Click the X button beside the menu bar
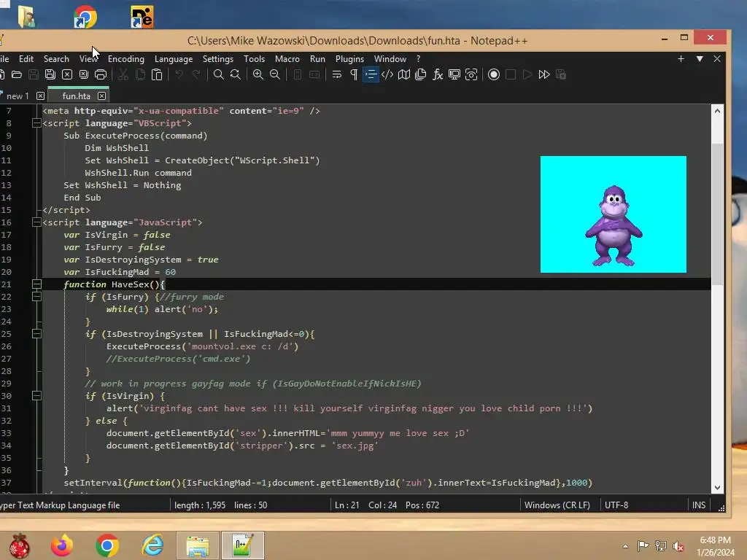 pyautogui.click(x=717, y=59)
